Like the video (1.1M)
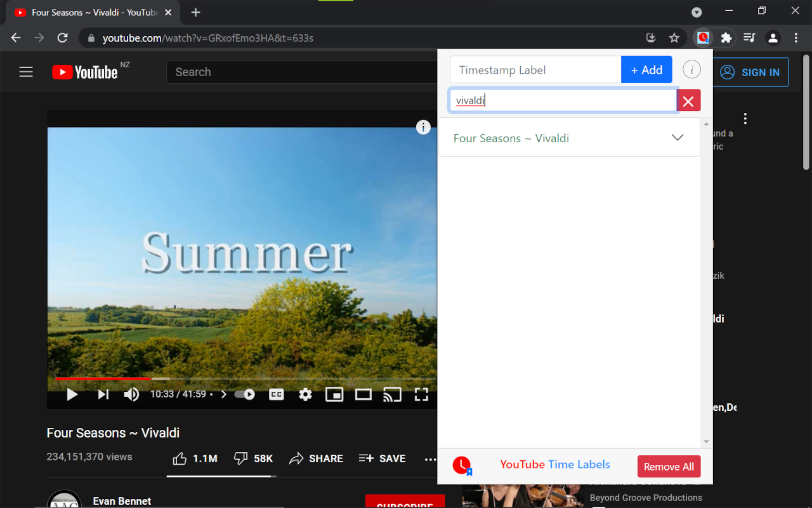 (x=195, y=458)
